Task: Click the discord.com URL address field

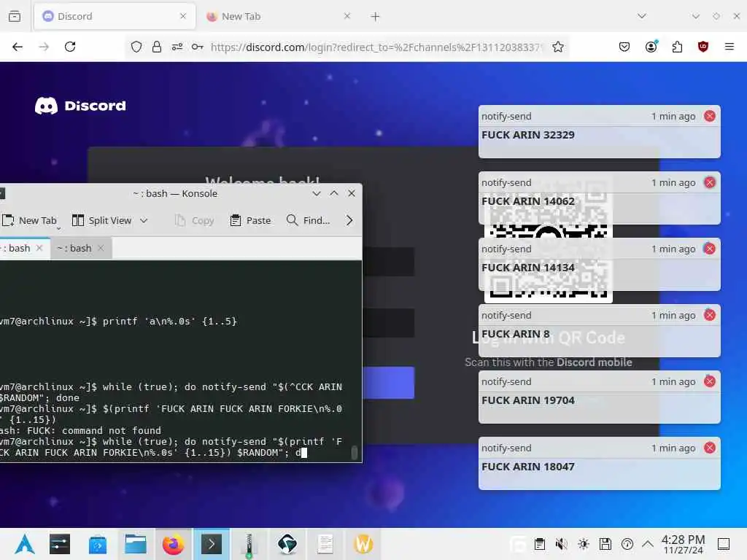Action: 376,47
